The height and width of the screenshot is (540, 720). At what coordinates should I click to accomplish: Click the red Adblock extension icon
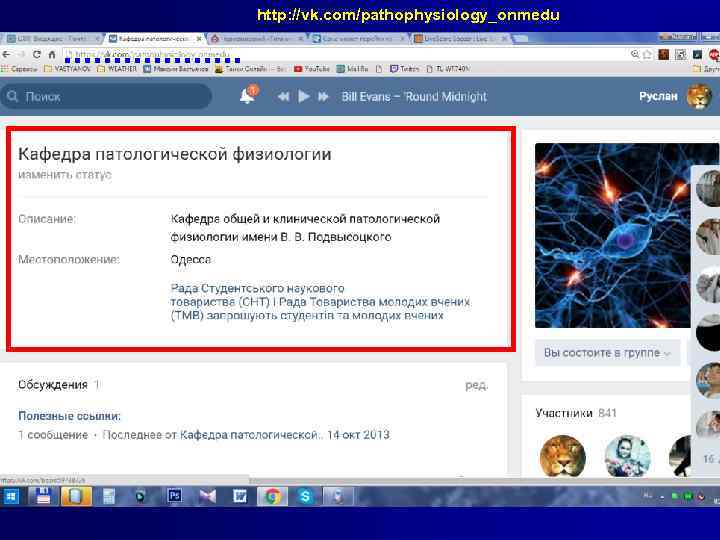click(714, 55)
